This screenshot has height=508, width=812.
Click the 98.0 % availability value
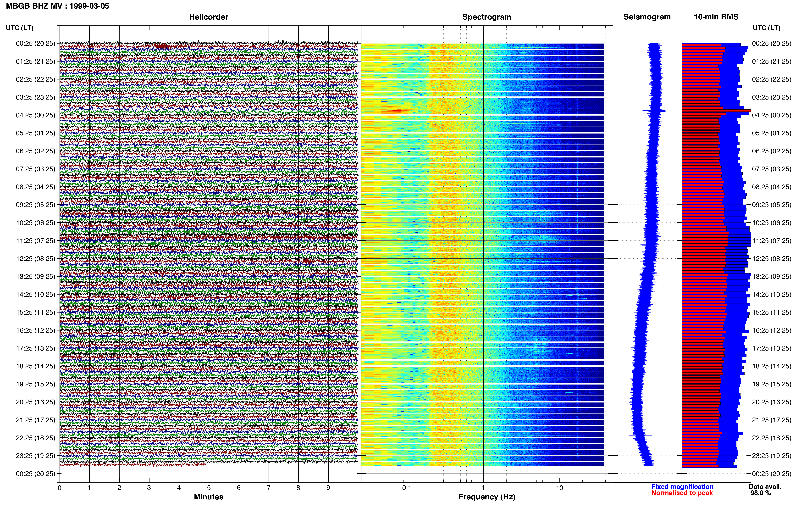point(761,493)
